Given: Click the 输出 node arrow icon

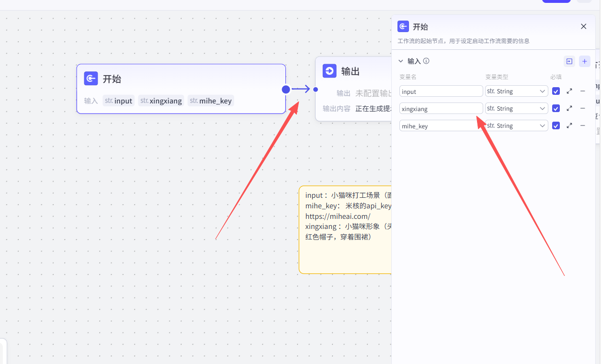Looking at the screenshot, I should tap(329, 71).
